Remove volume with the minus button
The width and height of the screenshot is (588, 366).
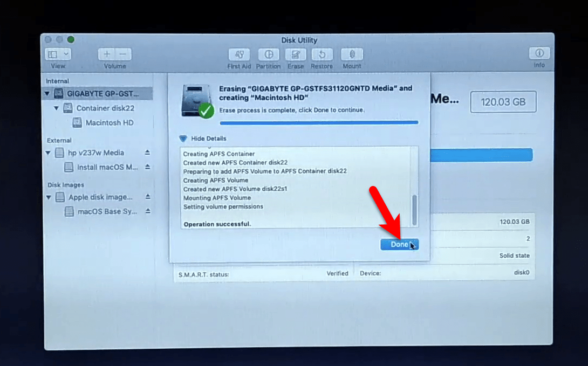[x=123, y=54]
